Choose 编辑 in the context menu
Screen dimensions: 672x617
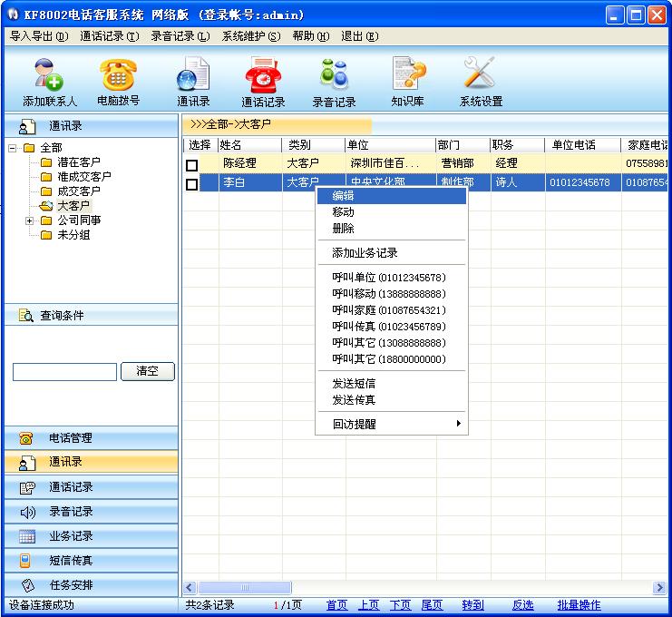click(x=392, y=196)
